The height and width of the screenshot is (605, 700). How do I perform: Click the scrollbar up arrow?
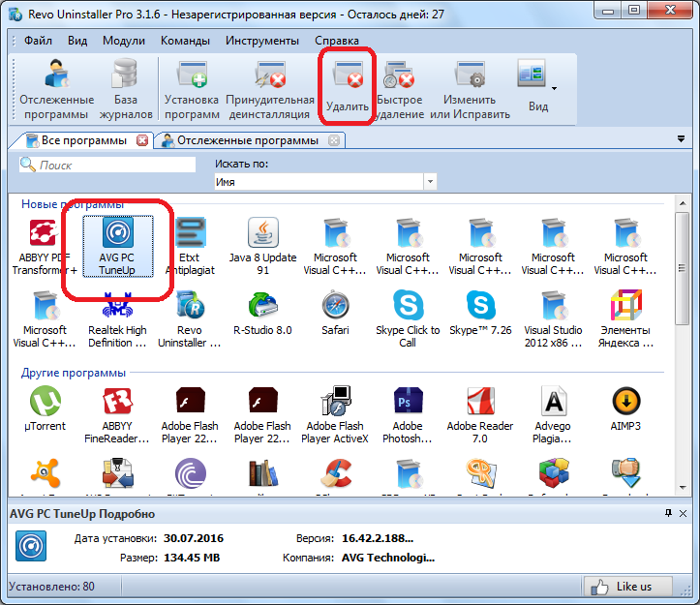[x=683, y=203]
